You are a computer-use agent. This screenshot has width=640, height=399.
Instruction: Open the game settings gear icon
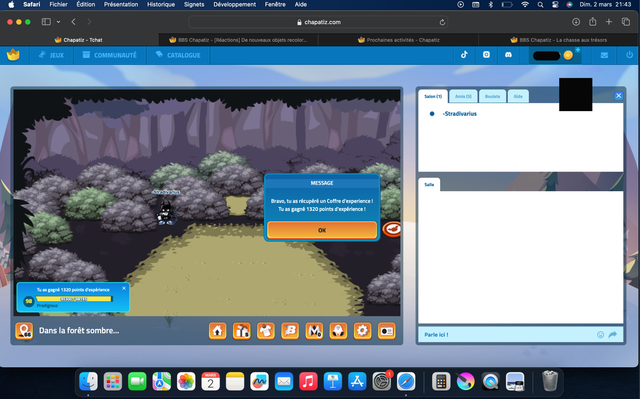pyautogui.click(x=362, y=331)
